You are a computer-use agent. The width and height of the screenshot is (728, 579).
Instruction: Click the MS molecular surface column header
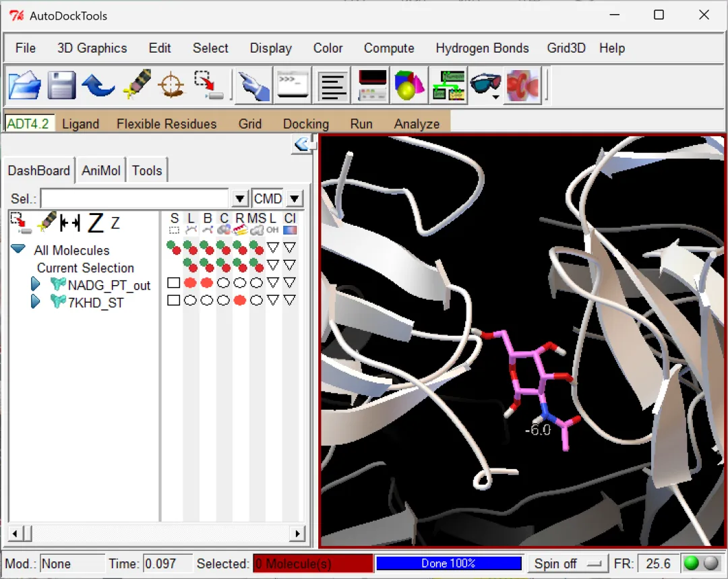click(x=257, y=223)
